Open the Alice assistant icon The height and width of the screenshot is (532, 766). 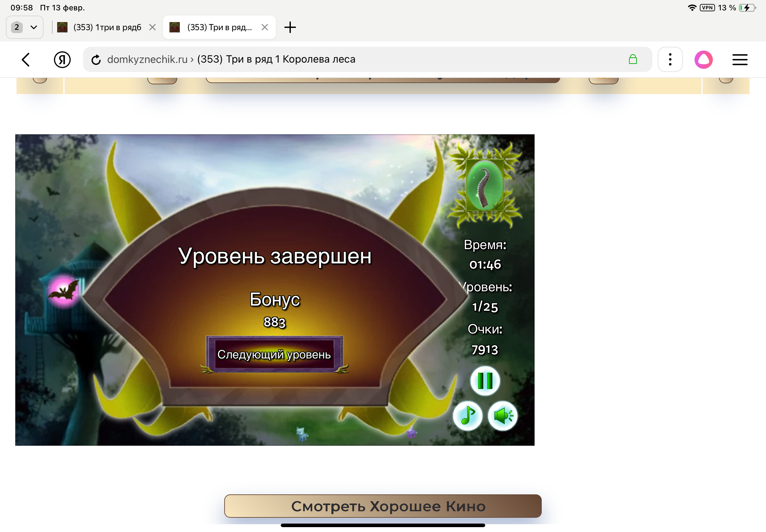click(703, 60)
